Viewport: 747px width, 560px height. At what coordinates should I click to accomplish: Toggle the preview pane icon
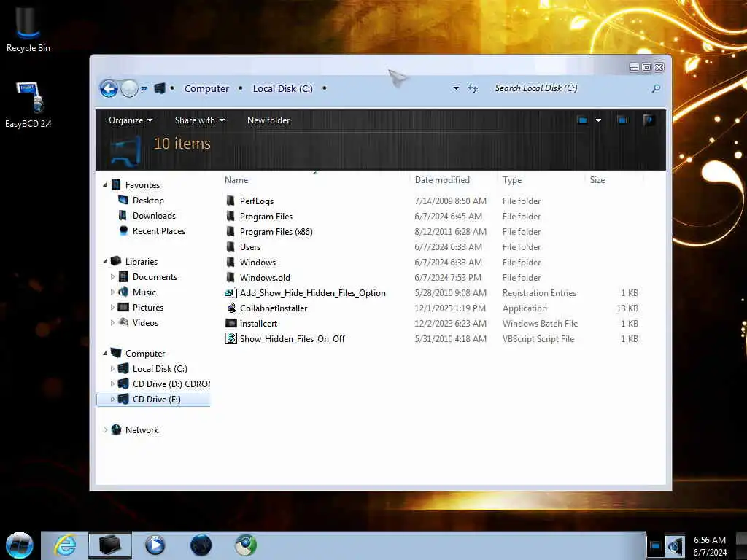point(622,120)
